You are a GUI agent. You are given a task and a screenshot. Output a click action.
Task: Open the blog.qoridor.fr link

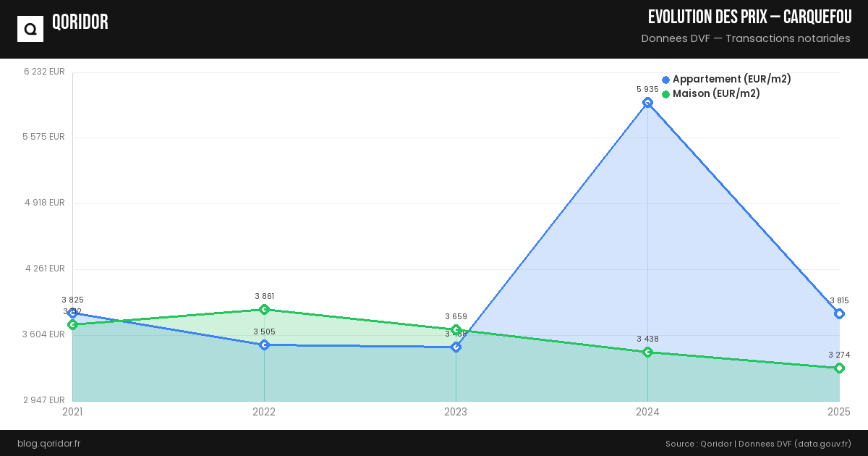click(x=48, y=443)
